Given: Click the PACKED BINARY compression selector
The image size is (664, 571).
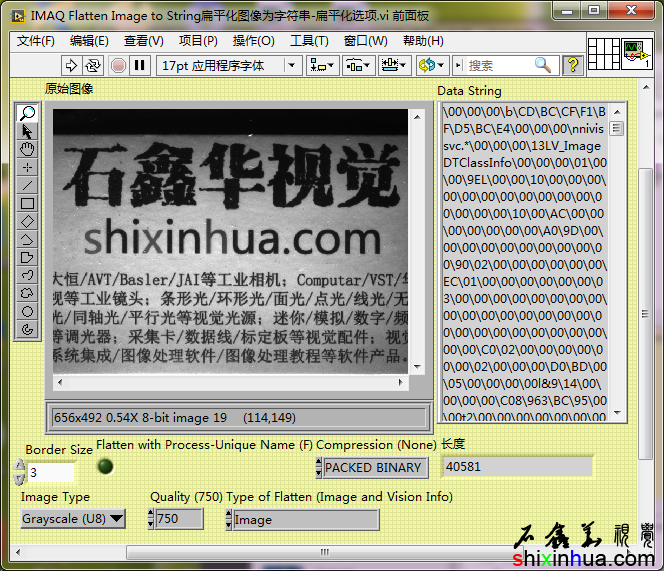Looking at the screenshot, I should 374,467.
